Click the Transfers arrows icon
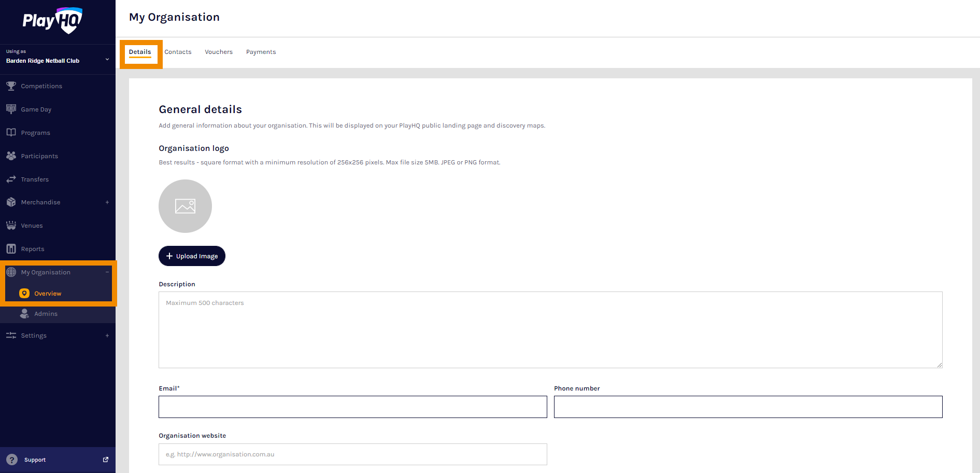 tap(11, 179)
